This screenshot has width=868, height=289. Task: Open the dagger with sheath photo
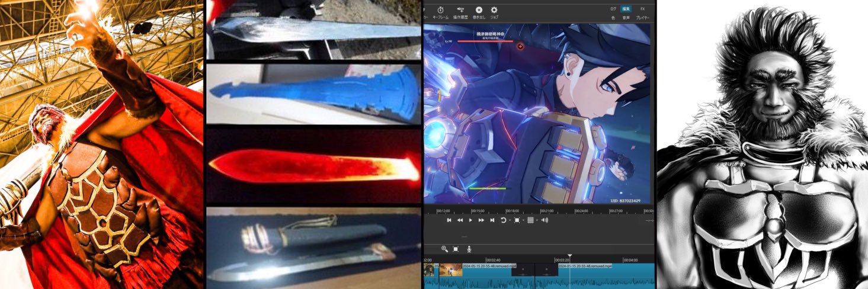(313, 248)
